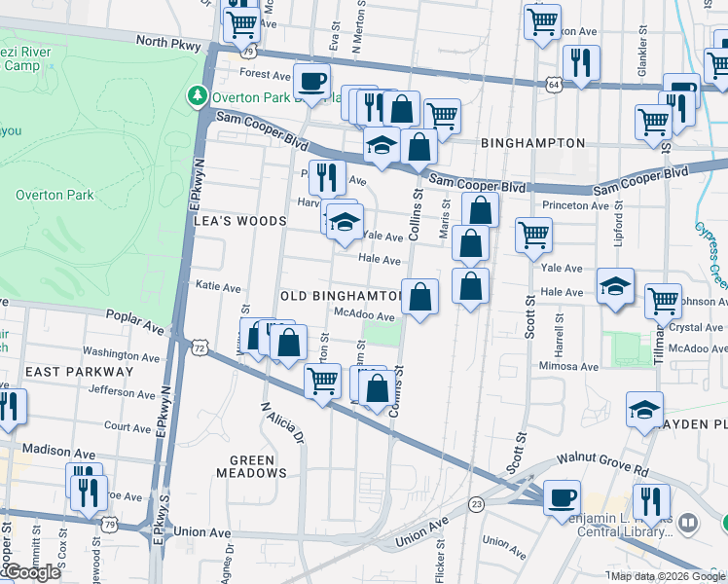Click the Mimosa Ave label
The height and width of the screenshot is (584, 728).
(x=568, y=366)
